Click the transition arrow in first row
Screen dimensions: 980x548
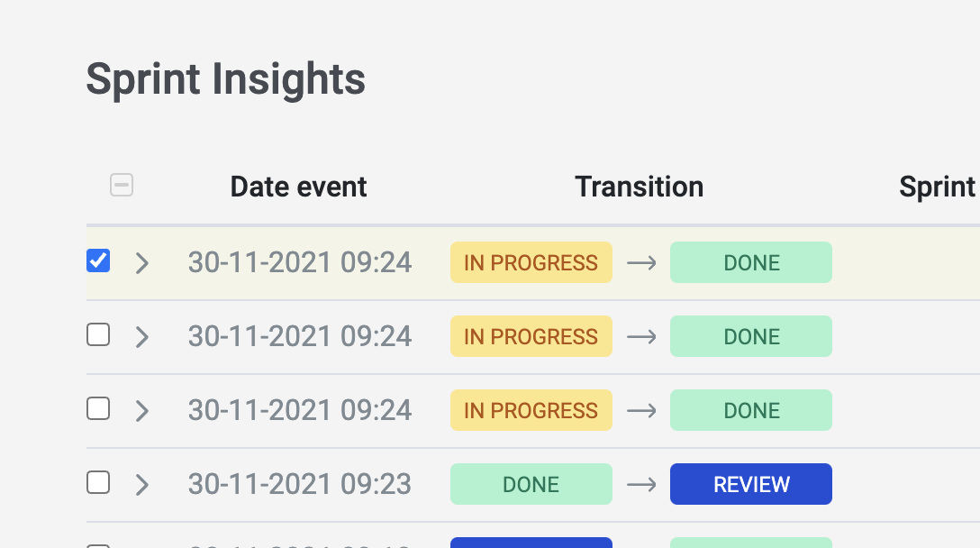(x=641, y=263)
